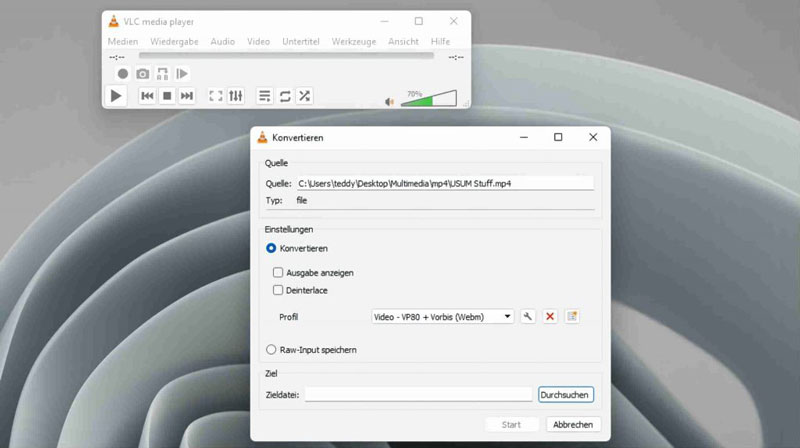Select Raw-Input speichern radio button
This screenshot has width=800, height=448.
pos(271,350)
